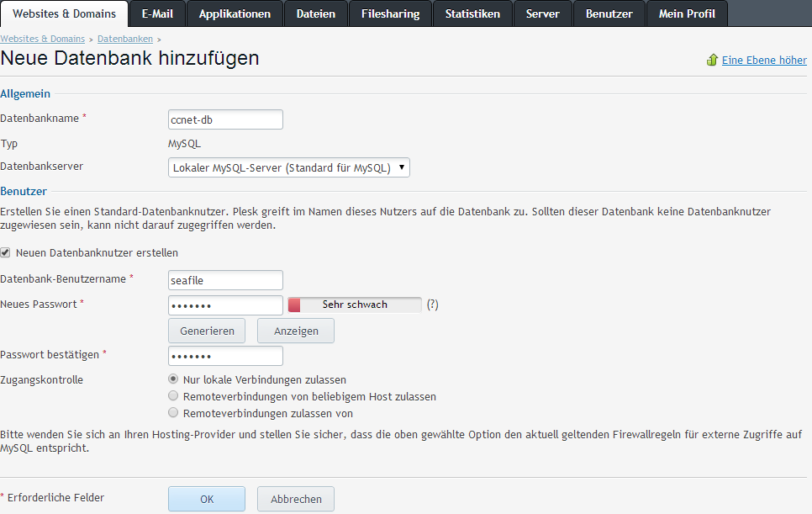
Task: Open the Datenbankserver dropdown
Action: pos(289,167)
